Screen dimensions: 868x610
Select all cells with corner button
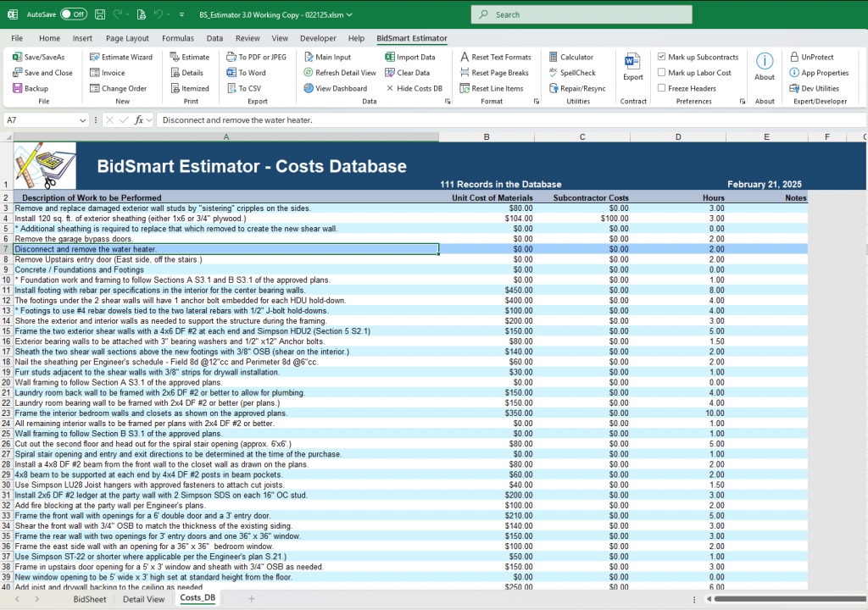tap(7, 136)
